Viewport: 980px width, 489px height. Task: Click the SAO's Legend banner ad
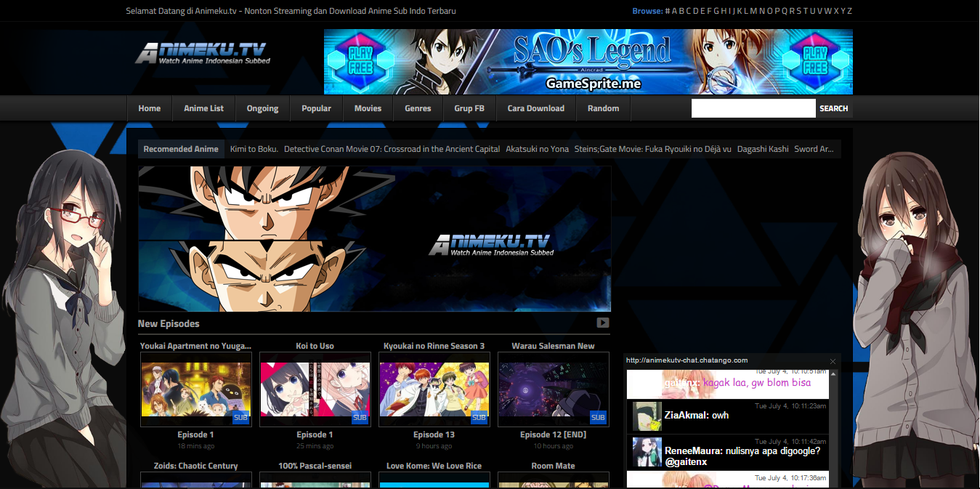588,62
